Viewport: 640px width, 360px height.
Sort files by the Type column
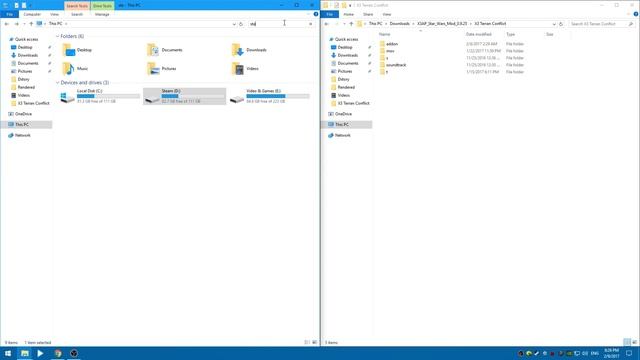(x=511, y=34)
